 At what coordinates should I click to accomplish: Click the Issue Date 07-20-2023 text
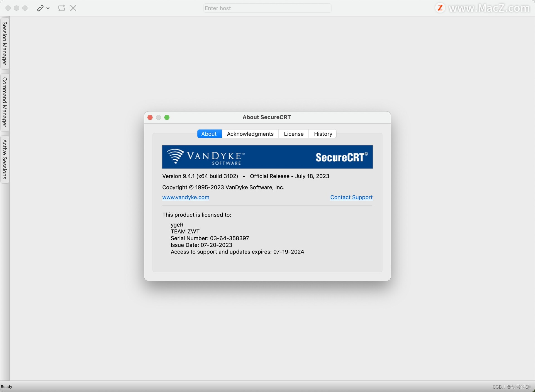click(x=201, y=245)
